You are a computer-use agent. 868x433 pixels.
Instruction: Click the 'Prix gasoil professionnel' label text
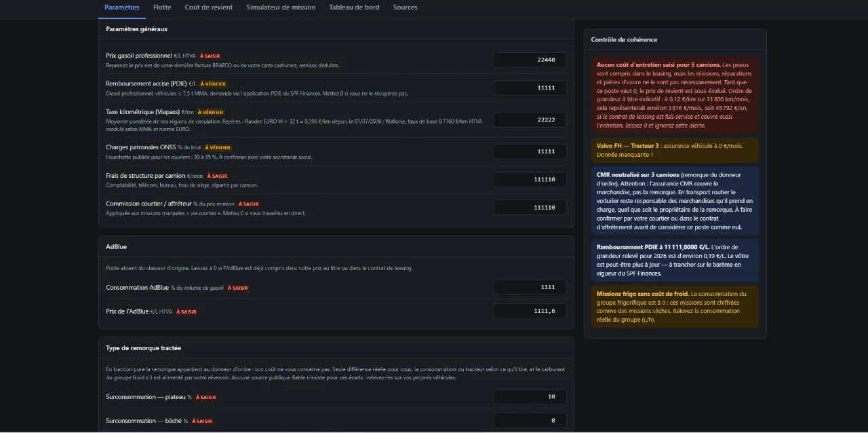[x=139, y=56]
